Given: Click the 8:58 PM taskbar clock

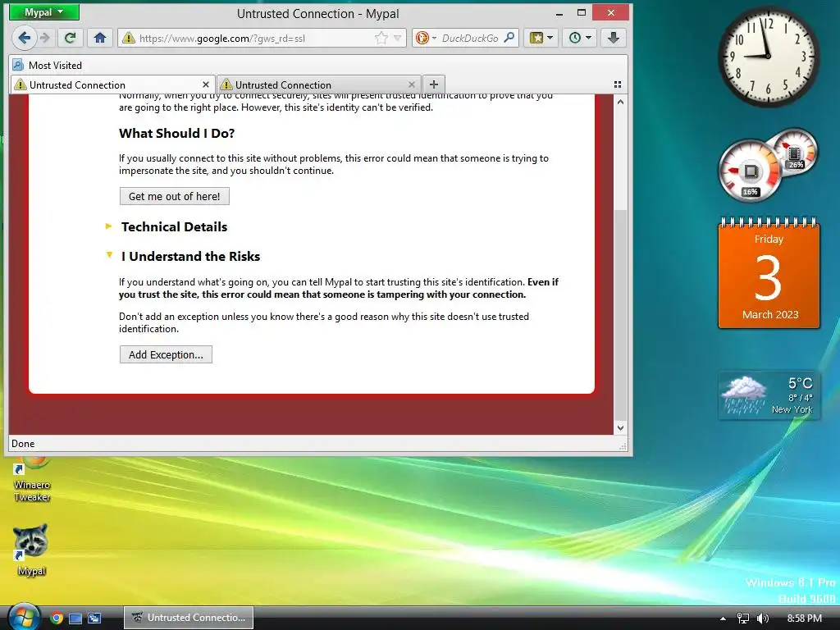Looking at the screenshot, I should point(804,619).
